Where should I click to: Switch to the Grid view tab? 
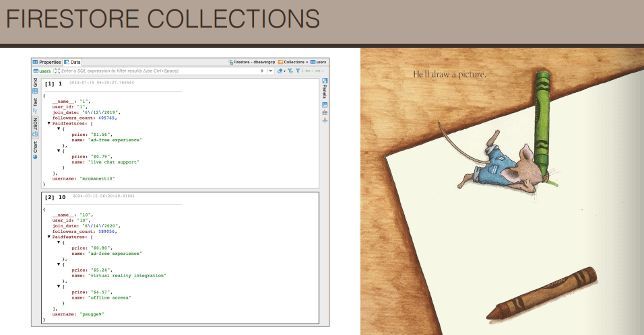pyautogui.click(x=35, y=85)
